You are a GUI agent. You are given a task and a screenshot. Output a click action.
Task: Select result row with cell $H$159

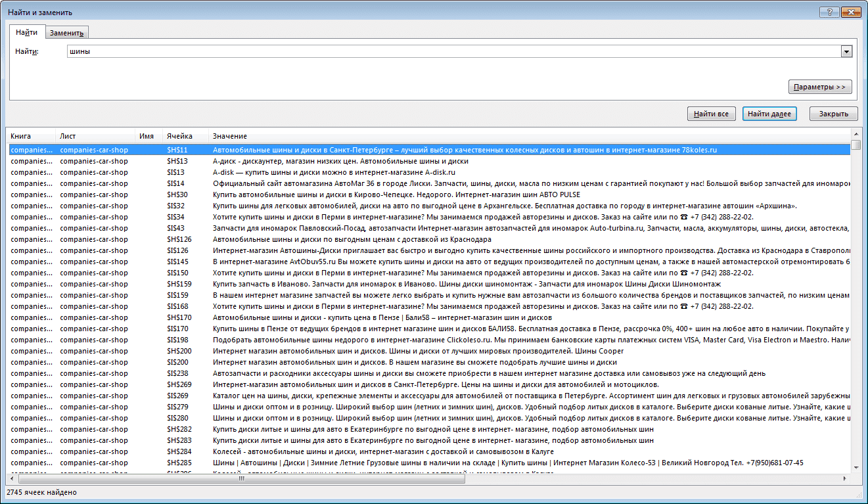point(429,284)
